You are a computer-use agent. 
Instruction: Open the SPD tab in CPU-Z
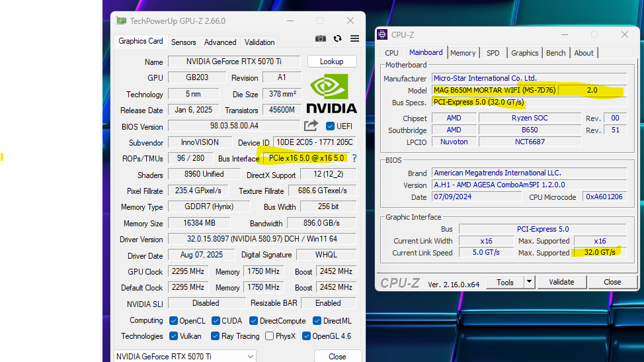tap(493, 53)
